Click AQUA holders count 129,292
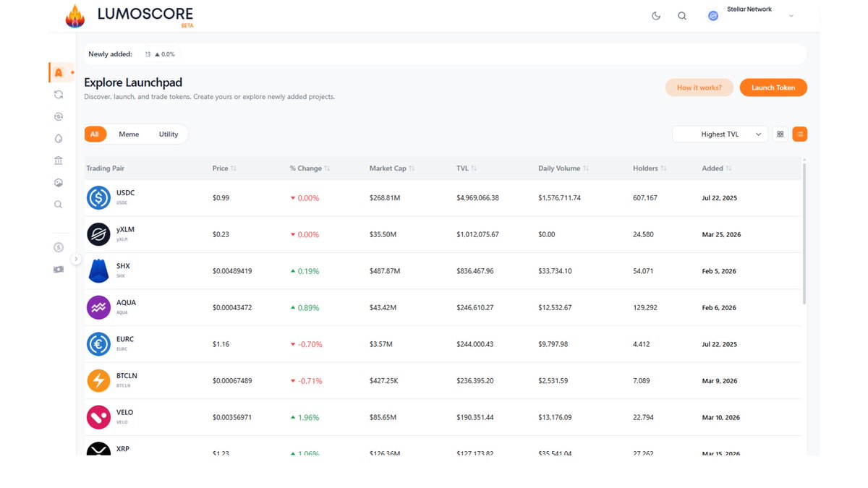This screenshot has height=488, width=868. pyautogui.click(x=645, y=307)
